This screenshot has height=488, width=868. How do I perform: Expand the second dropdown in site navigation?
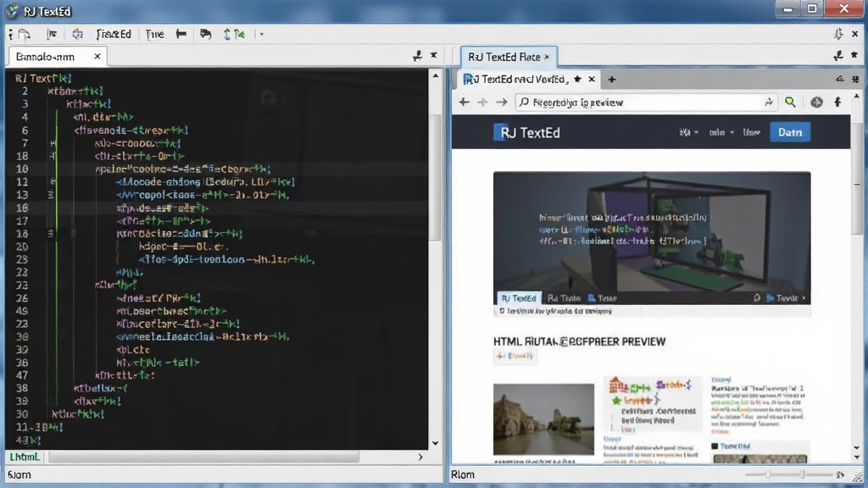click(x=721, y=133)
